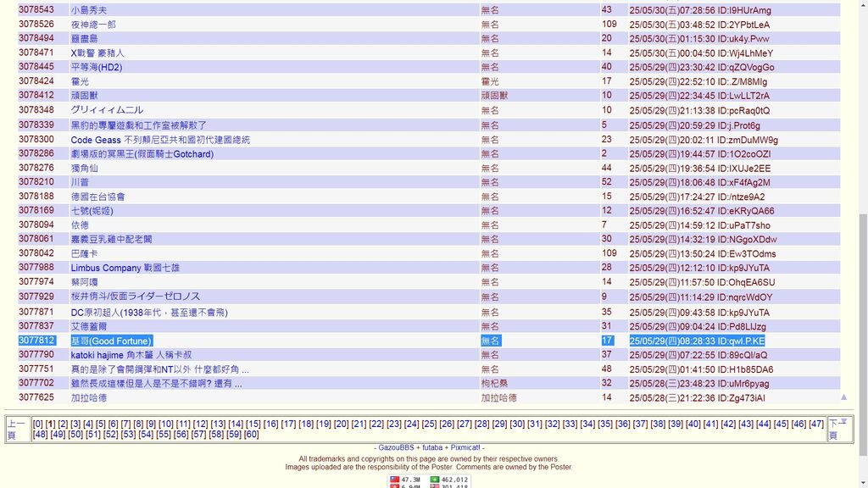Open the Pixmicat! footer link
Image resolution: width=868 pixels, height=488 pixels.
465,447
